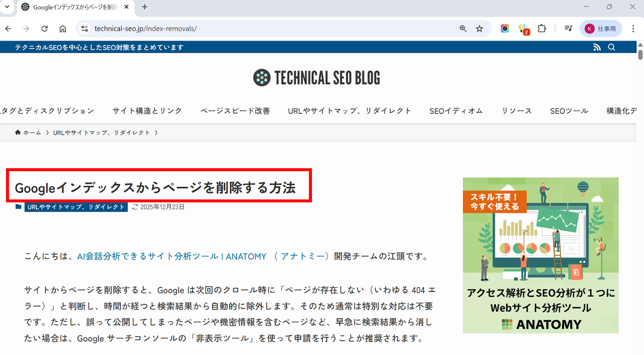Viewport: 644px width, 355px height.
Task: Open Chrome three-dot menu
Action: tap(633, 29)
